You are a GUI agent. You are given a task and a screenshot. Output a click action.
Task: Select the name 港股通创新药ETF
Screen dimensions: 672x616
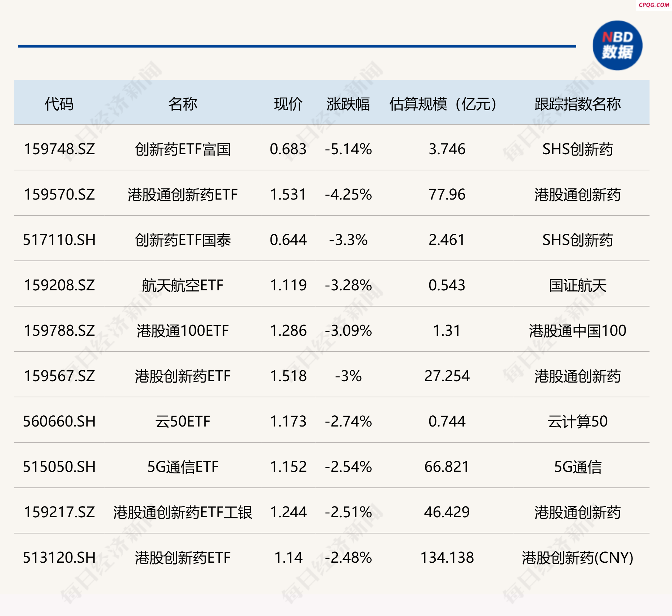183,195
